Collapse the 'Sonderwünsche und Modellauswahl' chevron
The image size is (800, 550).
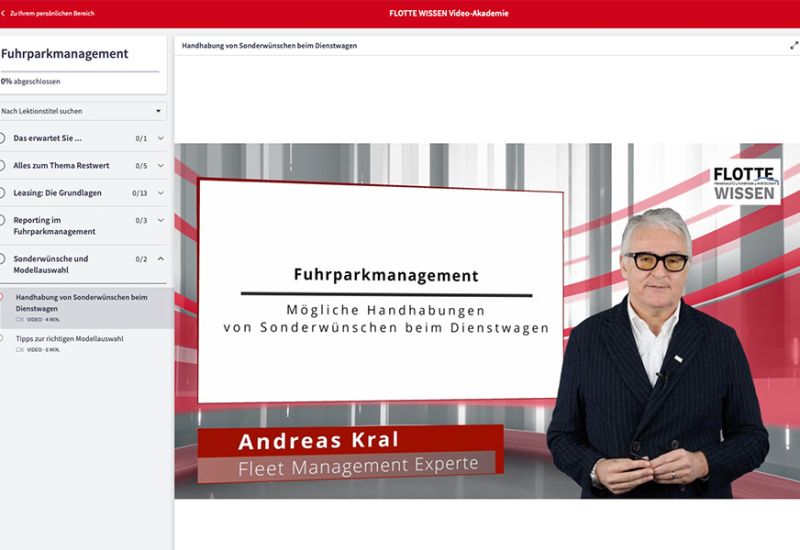(x=161, y=259)
